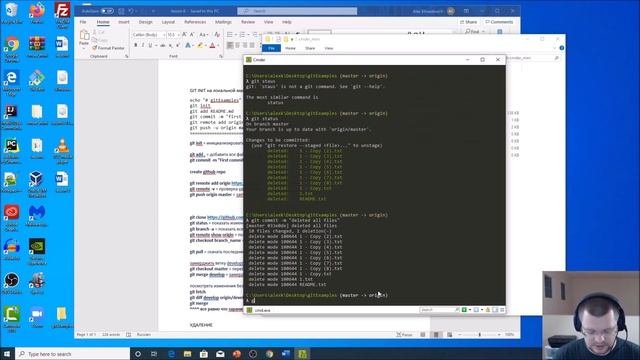Click the Cmder search field

coord(439,310)
